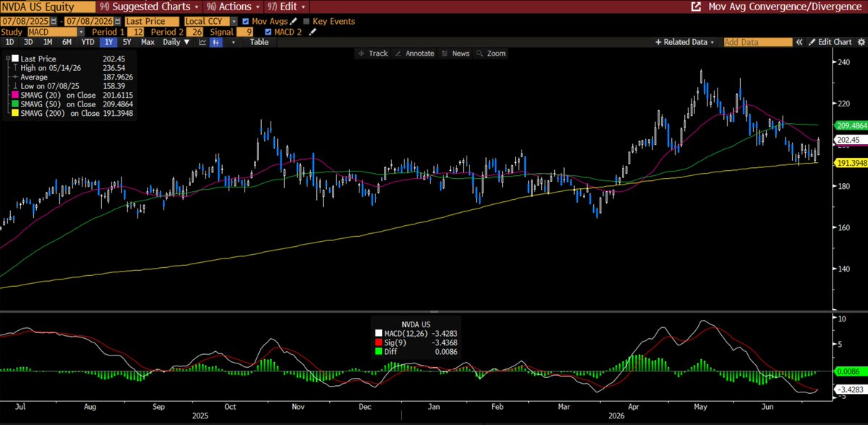Viewport: 868px width, 425px height.
Task: Open the Related Data dropdown
Action: click(x=684, y=42)
